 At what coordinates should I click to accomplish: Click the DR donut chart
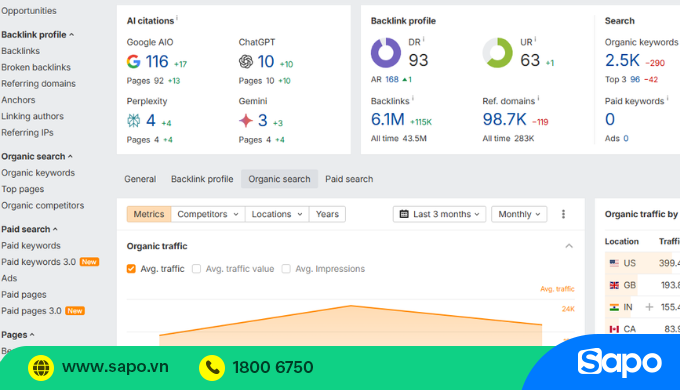(x=386, y=52)
